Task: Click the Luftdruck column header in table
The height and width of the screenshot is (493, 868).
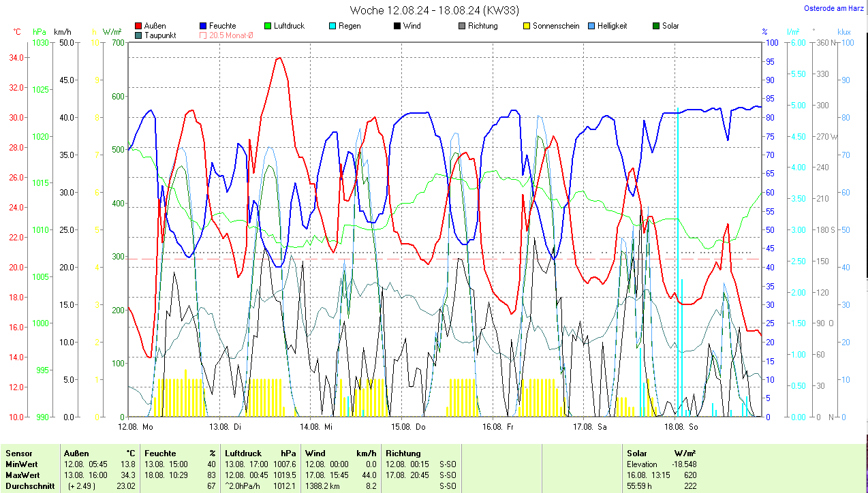Action: click(243, 453)
